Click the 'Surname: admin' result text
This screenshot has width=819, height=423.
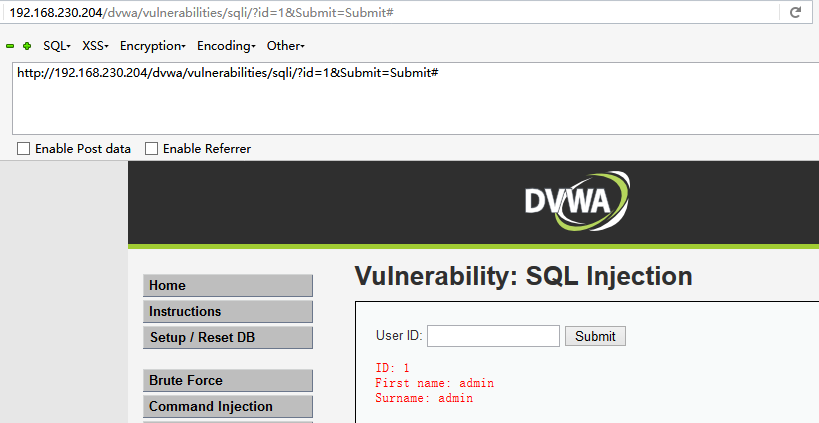pos(424,398)
